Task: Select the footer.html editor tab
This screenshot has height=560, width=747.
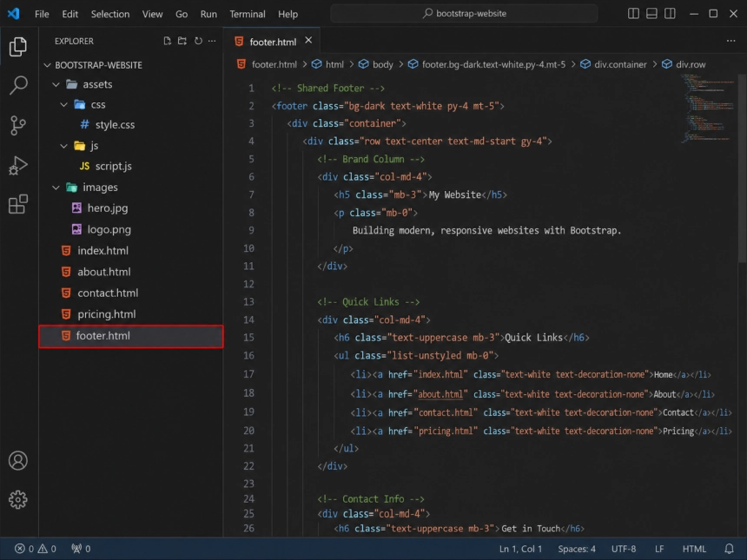Action: (x=272, y=42)
